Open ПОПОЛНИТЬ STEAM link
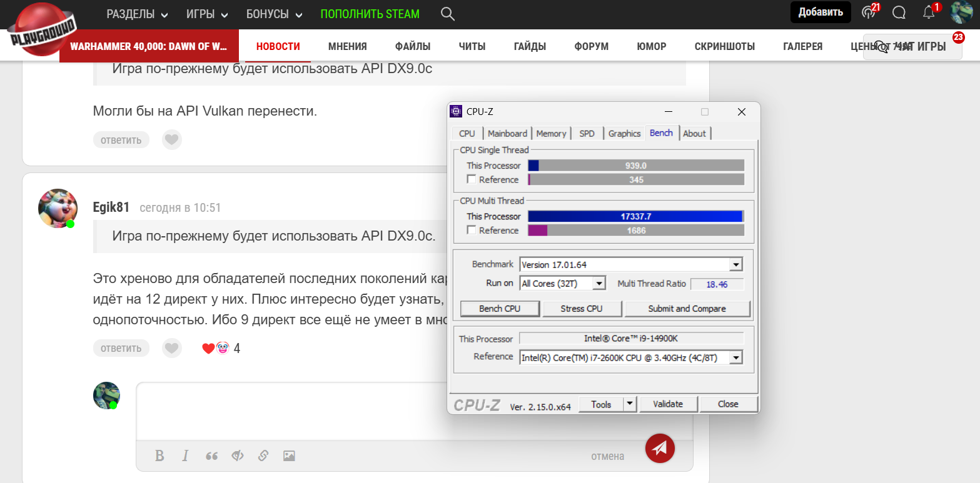Viewport: 980px width, 483px height. pos(370,14)
